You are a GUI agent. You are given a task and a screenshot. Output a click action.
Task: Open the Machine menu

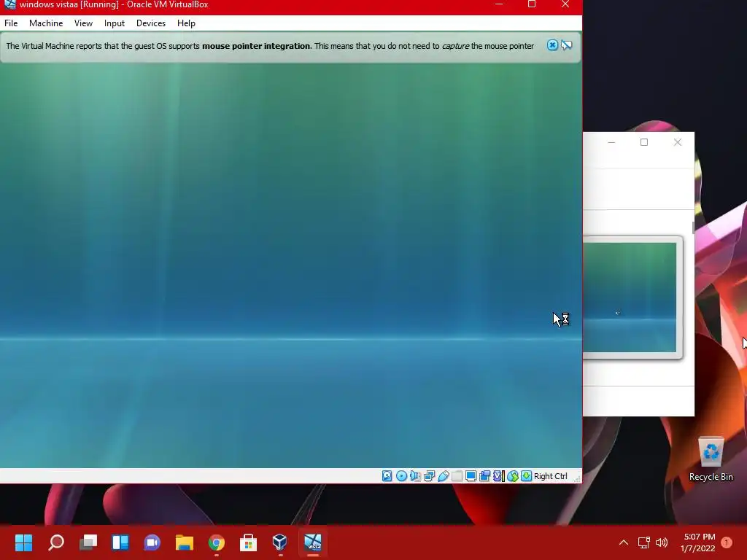click(46, 23)
